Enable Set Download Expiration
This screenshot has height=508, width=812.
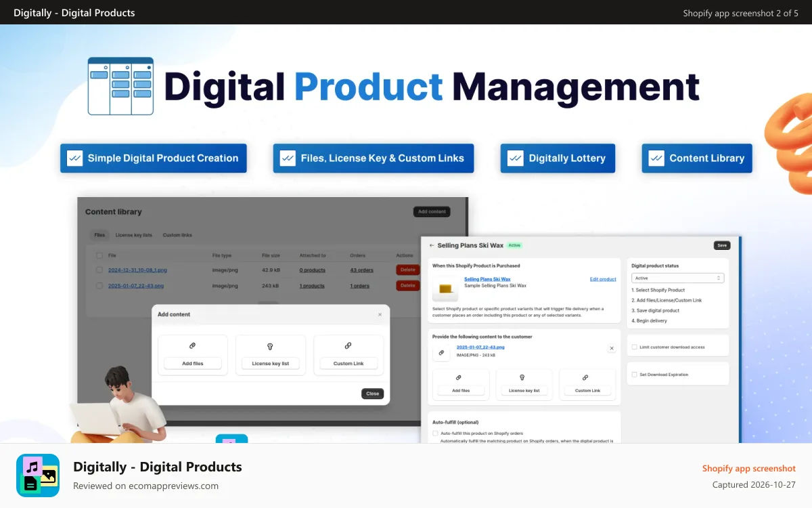point(634,374)
